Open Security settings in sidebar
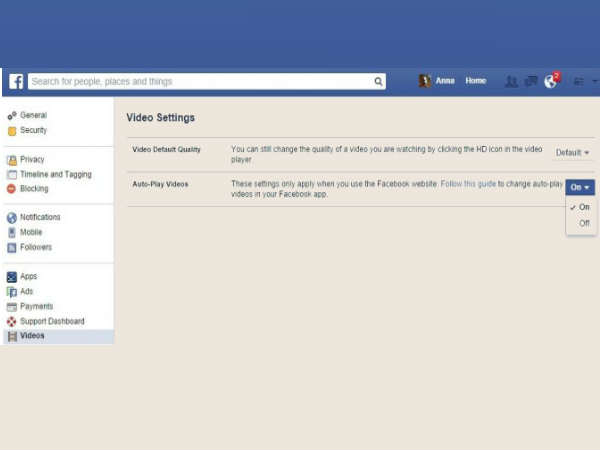 pos(33,130)
